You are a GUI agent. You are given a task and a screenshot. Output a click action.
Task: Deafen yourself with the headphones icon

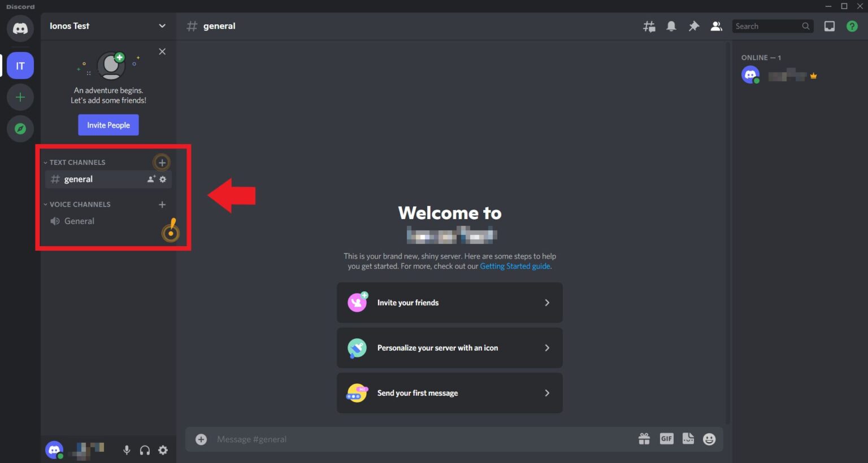coord(145,450)
